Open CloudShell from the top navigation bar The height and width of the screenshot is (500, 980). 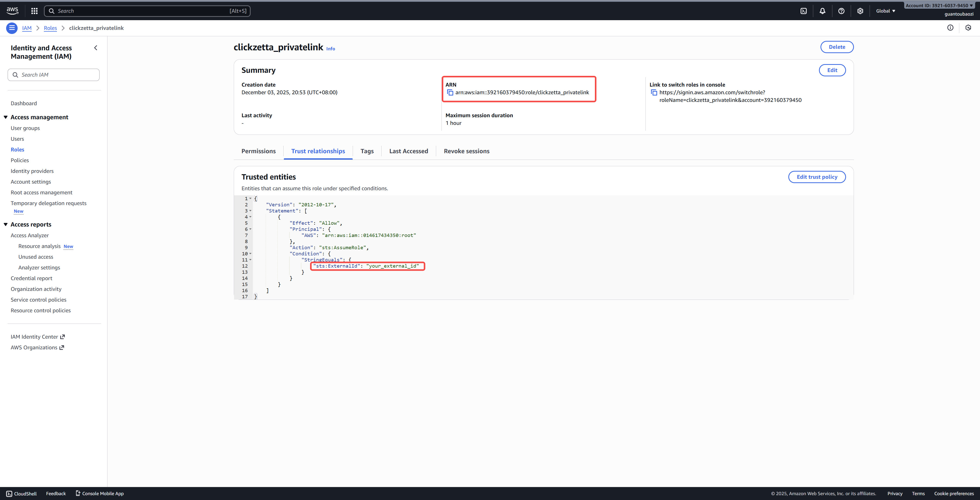(x=803, y=11)
